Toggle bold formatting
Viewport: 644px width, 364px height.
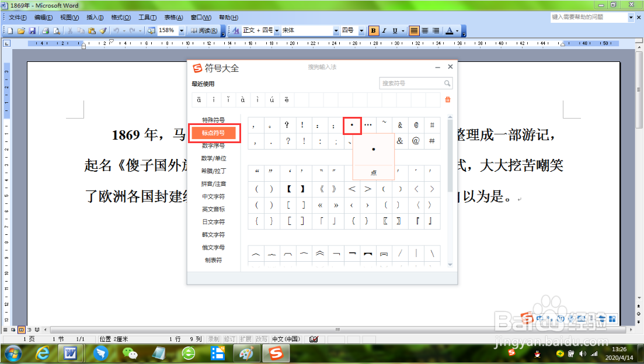pos(373,31)
